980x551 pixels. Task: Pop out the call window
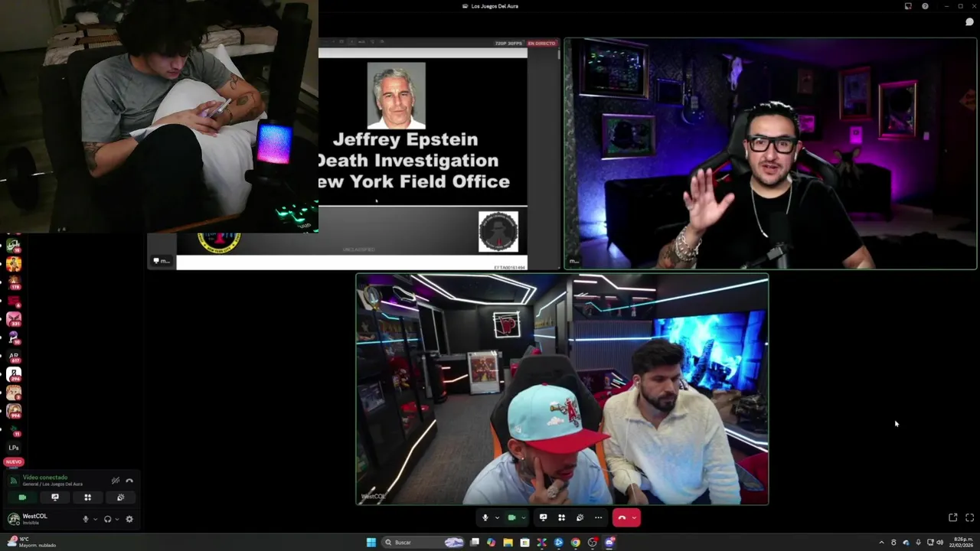coord(953,517)
